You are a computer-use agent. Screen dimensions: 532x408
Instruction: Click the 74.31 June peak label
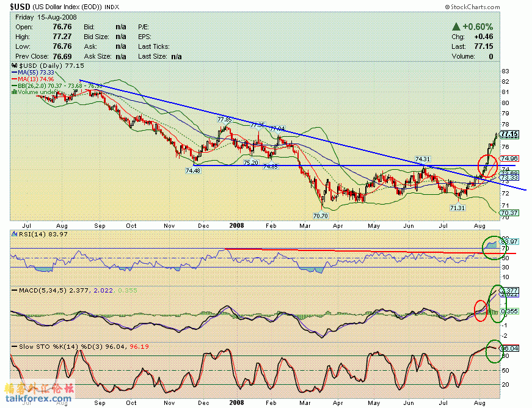[423, 159]
